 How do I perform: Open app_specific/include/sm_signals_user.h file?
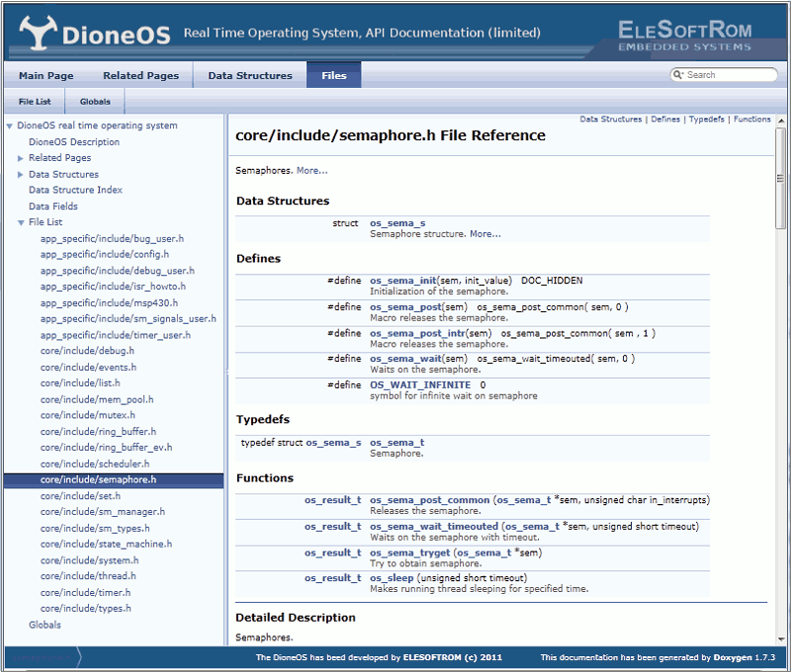129,319
